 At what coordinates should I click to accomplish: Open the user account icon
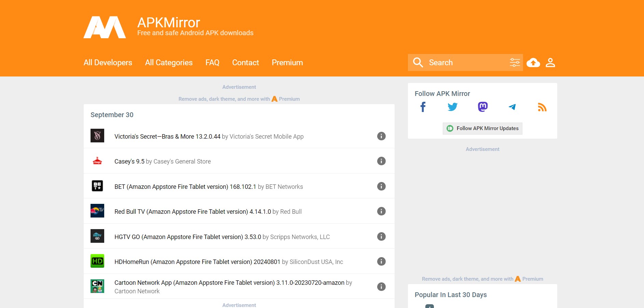(550, 62)
